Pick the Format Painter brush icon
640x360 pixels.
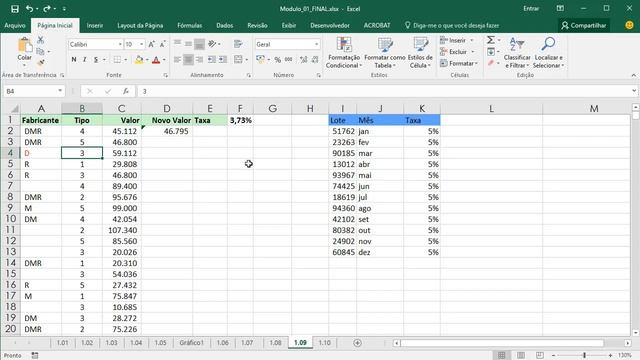click(x=40, y=62)
